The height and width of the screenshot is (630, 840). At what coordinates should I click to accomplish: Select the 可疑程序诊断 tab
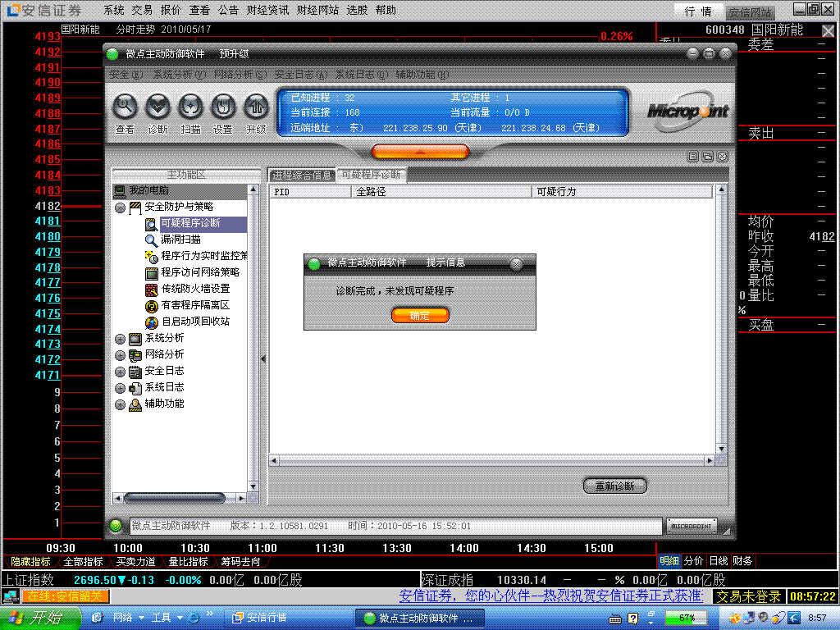(372, 176)
